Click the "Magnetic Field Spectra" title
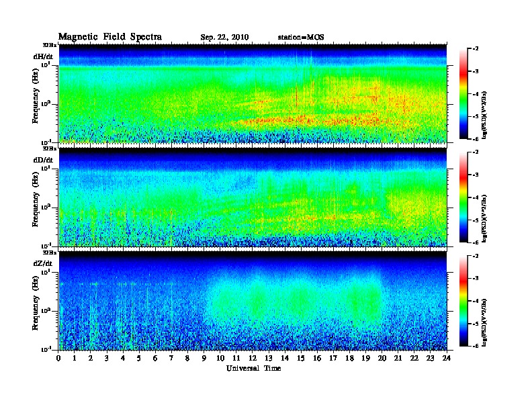Viewport: 532px width, 411px height. tap(110, 37)
